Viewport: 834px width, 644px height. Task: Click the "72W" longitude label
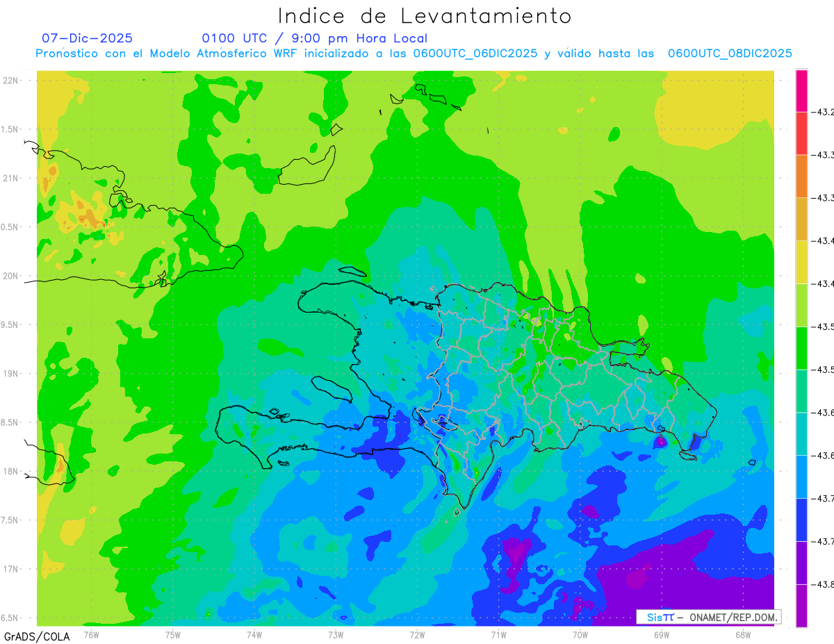click(x=417, y=634)
